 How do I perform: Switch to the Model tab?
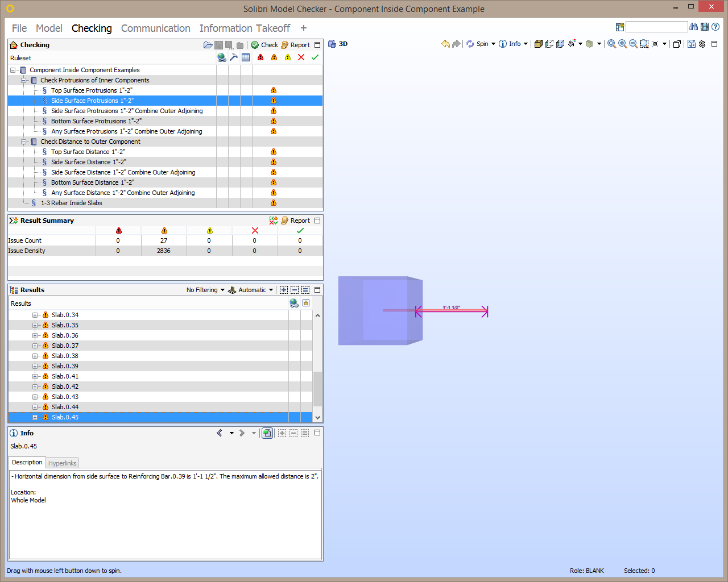pos(49,28)
